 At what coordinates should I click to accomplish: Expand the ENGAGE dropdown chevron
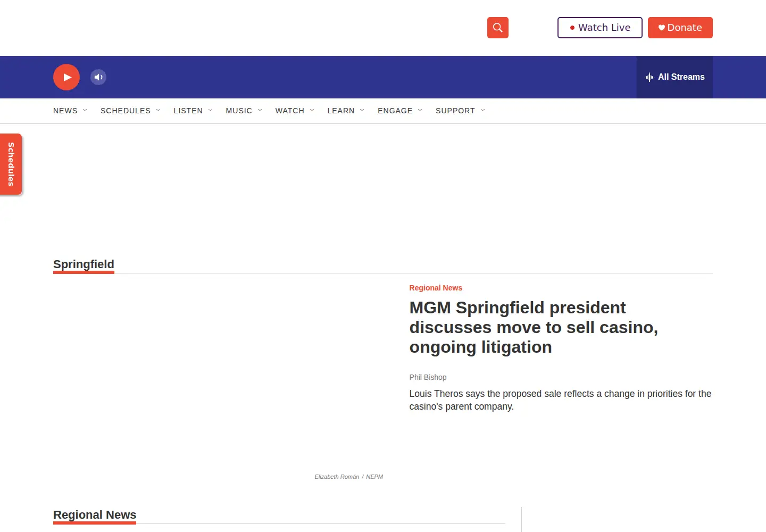(420, 110)
